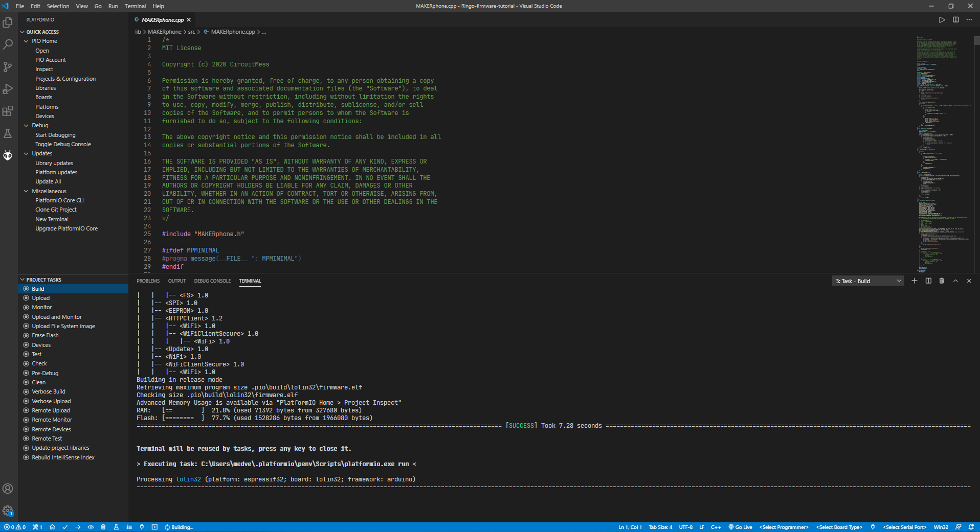This screenshot has height=532, width=980.
Task: Open Run and Debug view
Action: (x=8, y=89)
